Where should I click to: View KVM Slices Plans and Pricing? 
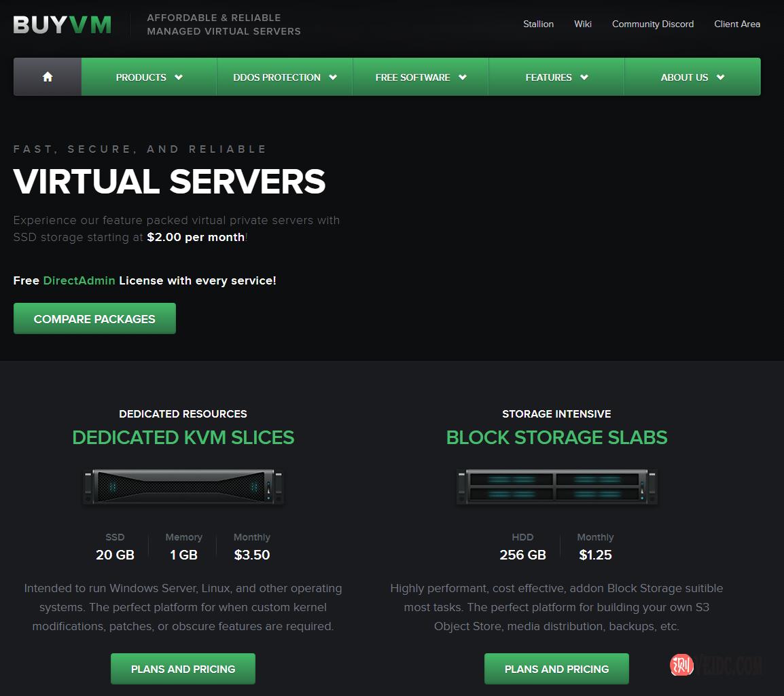tap(183, 669)
